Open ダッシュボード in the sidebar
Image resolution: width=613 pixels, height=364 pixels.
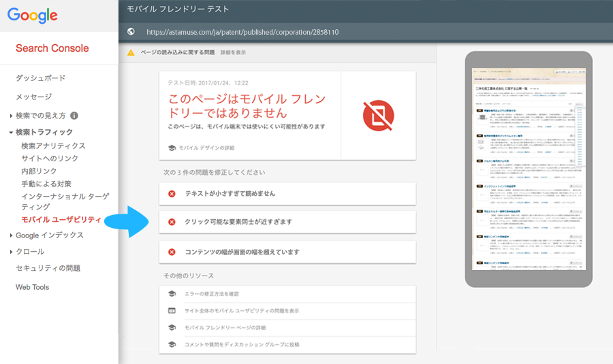coord(41,78)
